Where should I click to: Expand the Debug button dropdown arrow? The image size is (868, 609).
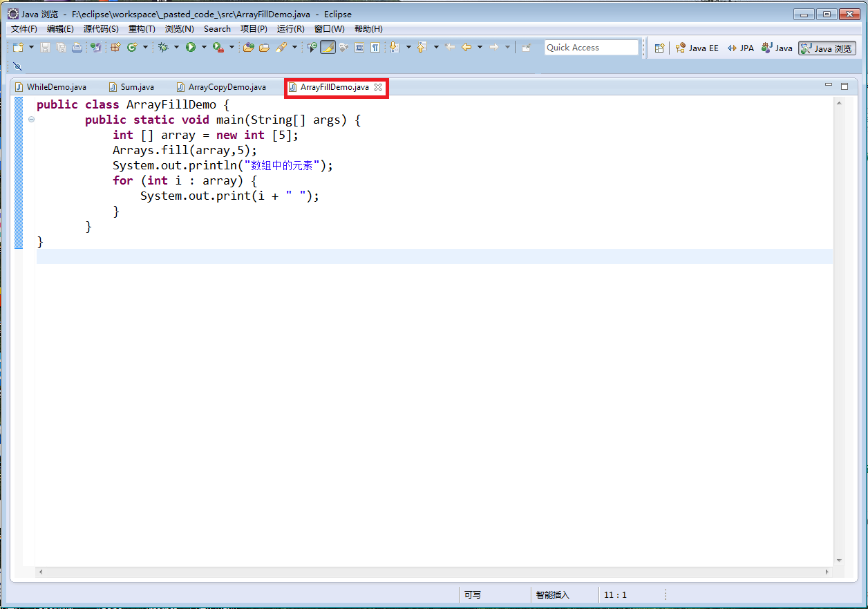pyautogui.click(x=176, y=47)
